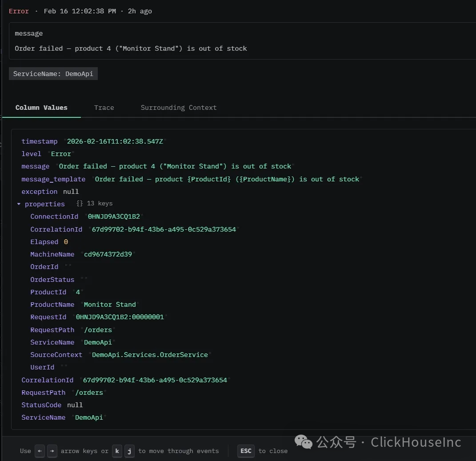Click the j key hint button
The width and height of the screenshot is (476, 461).
pyautogui.click(x=129, y=451)
